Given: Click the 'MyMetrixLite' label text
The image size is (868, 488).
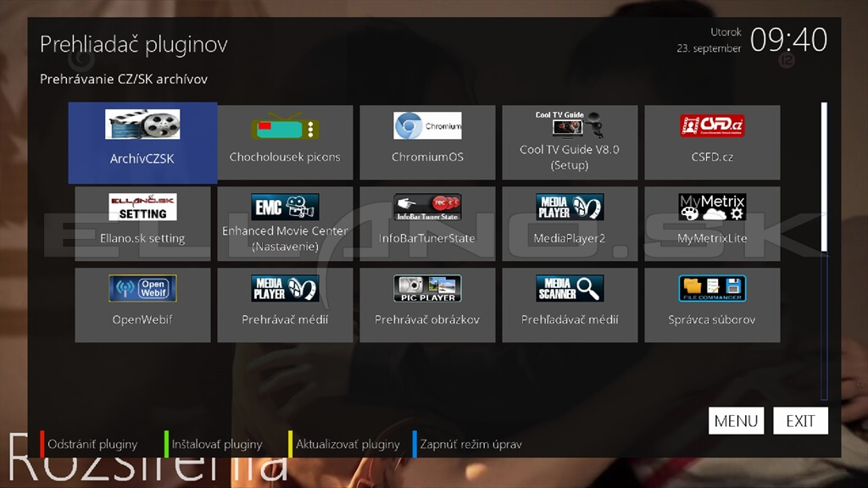Looking at the screenshot, I should [712, 238].
